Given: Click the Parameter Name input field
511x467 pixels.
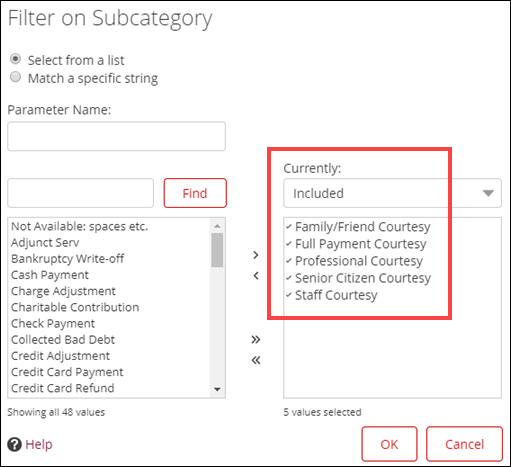Looking at the screenshot, I should 116,136.
